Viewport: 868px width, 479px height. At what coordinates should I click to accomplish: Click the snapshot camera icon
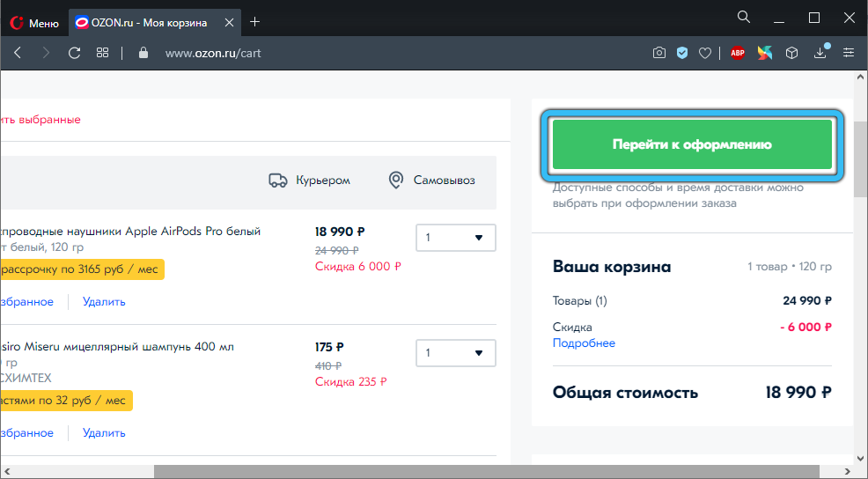[658, 53]
